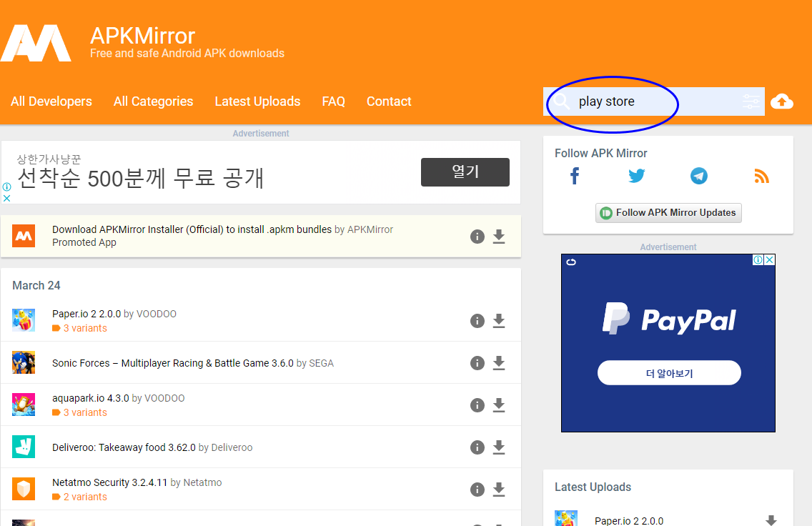Open the Paper.io 2 2.0.0 link
Viewport: 812px width, 526px height.
pos(86,314)
